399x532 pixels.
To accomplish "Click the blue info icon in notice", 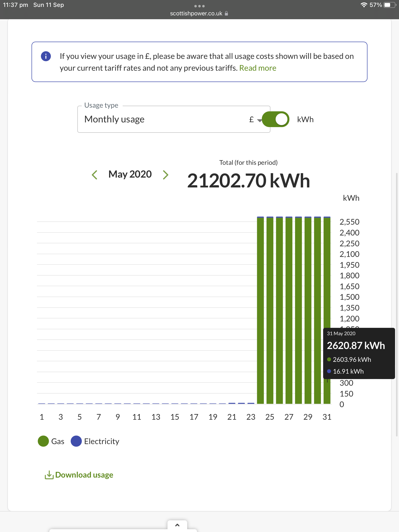I will point(46,56).
